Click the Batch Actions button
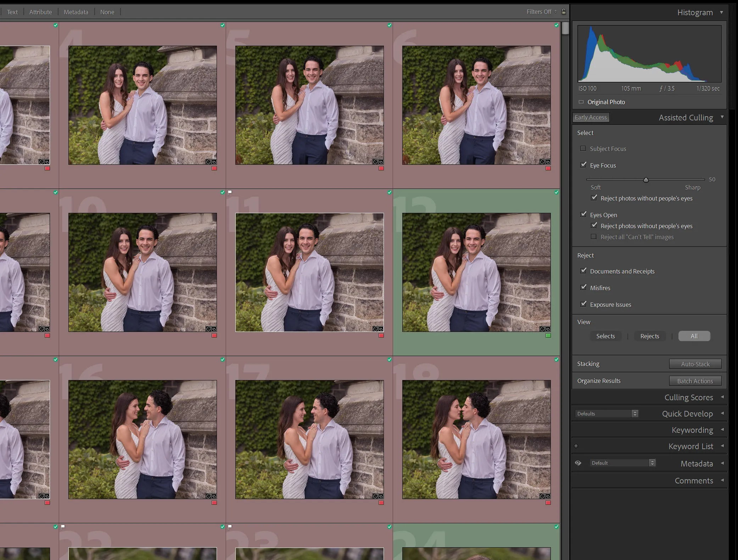Image resolution: width=738 pixels, height=560 pixels. 695,381
